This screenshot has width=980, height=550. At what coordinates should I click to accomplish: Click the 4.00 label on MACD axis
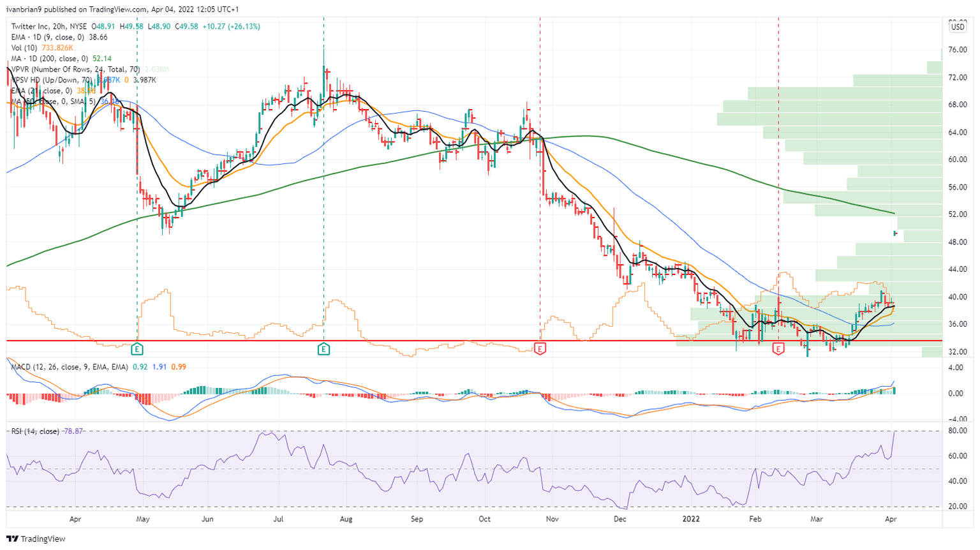coord(956,368)
